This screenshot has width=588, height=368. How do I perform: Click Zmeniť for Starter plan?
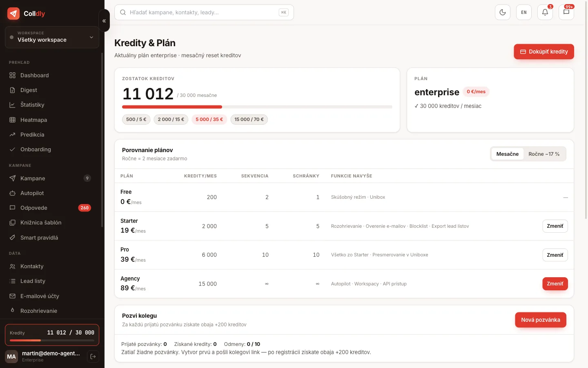[x=555, y=226]
